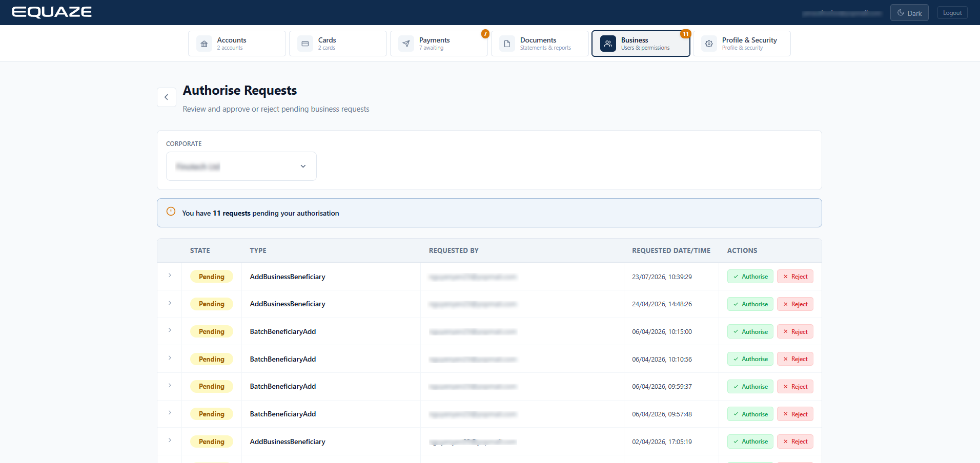Open the Payments tab

click(439, 44)
